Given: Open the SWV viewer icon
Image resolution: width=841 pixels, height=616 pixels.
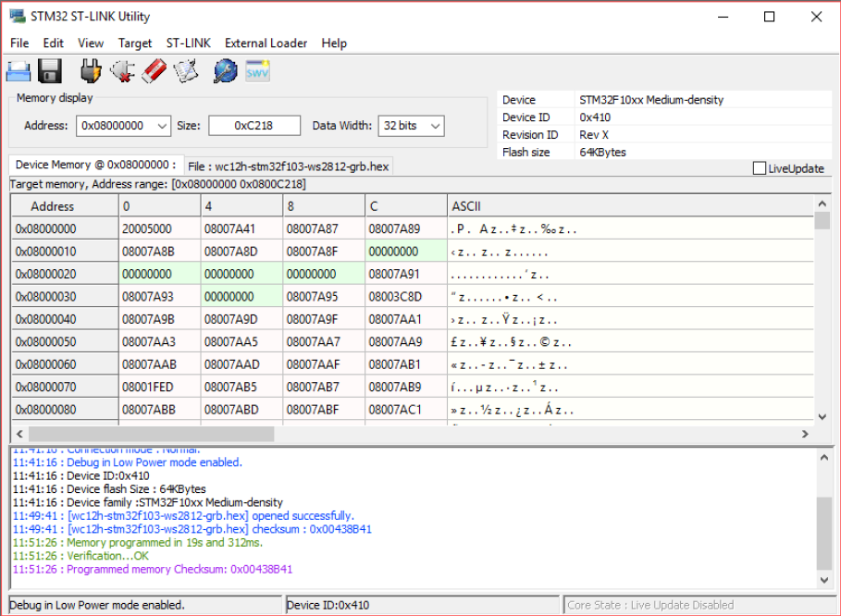Looking at the screenshot, I should click(257, 71).
